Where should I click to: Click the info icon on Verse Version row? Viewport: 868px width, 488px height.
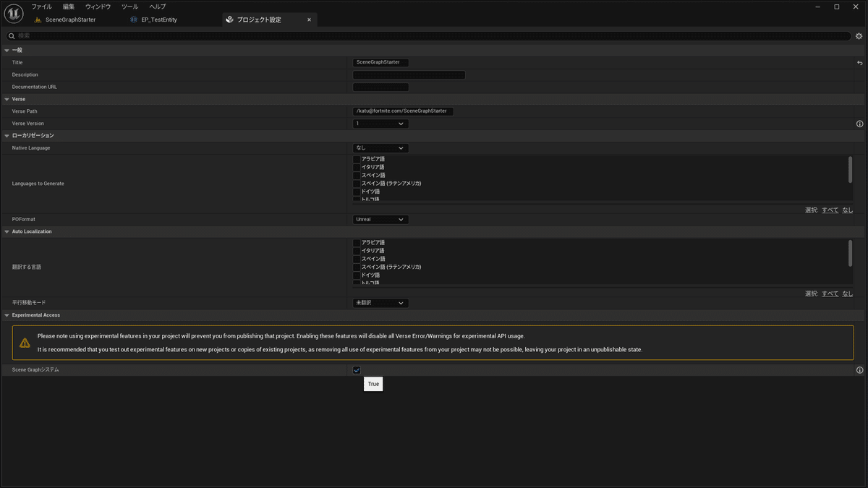pos(860,124)
